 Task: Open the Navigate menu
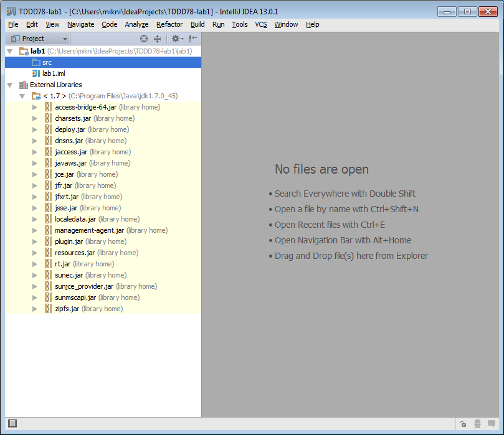pos(81,24)
